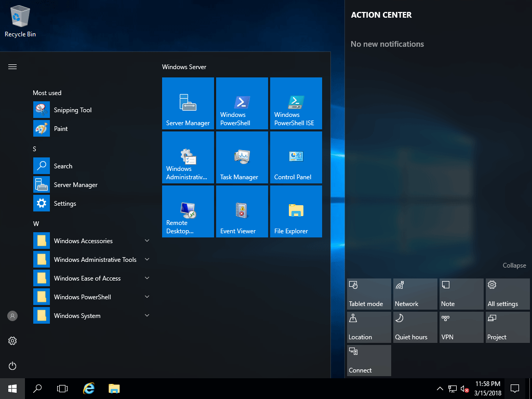Click the Project quick action
Screen dimensions: 532x399
pyautogui.click(x=508, y=327)
